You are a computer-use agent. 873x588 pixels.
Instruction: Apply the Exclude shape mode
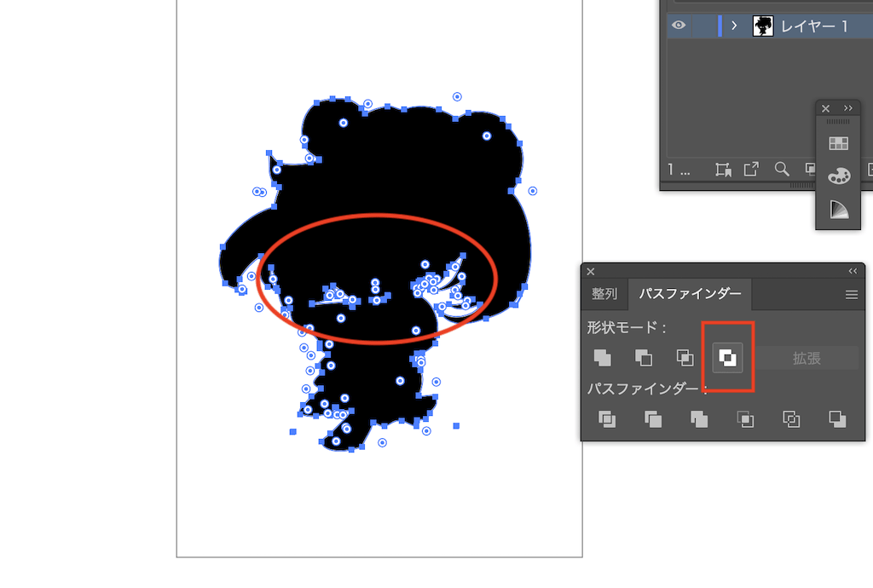pyautogui.click(x=727, y=358)
